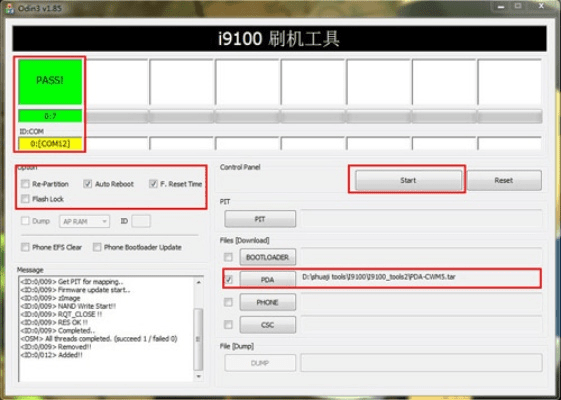Click the Message log scrollbar thumb
Image resolution: width=561 pixels, height=400 pixels.
pyautogui.click(x=198, y=339)
